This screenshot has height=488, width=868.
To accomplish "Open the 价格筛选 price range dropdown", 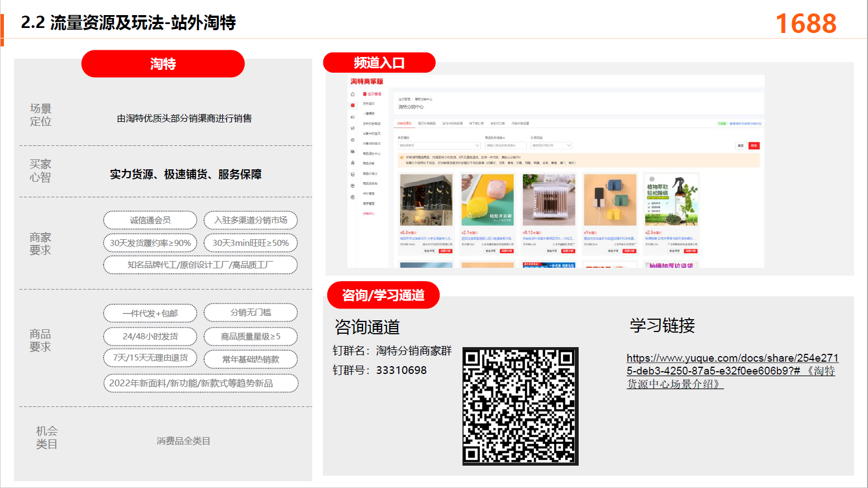I will [x=551, y=145].
